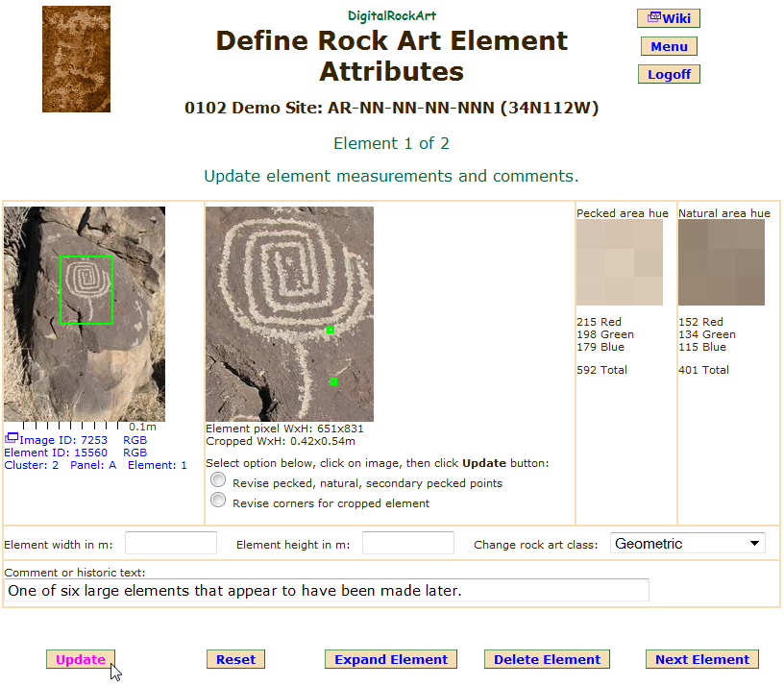
Task: Open the rock art class dropdown
Action: [687, 544]
